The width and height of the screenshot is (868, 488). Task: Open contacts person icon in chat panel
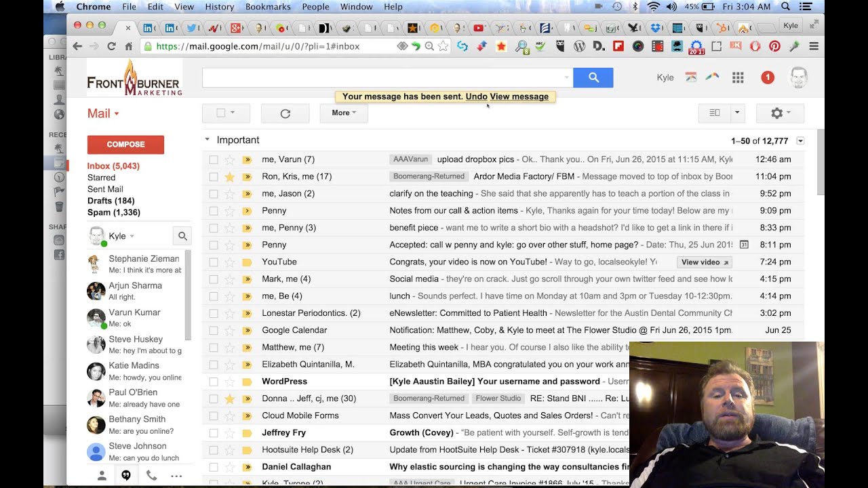tap(102, 476)
